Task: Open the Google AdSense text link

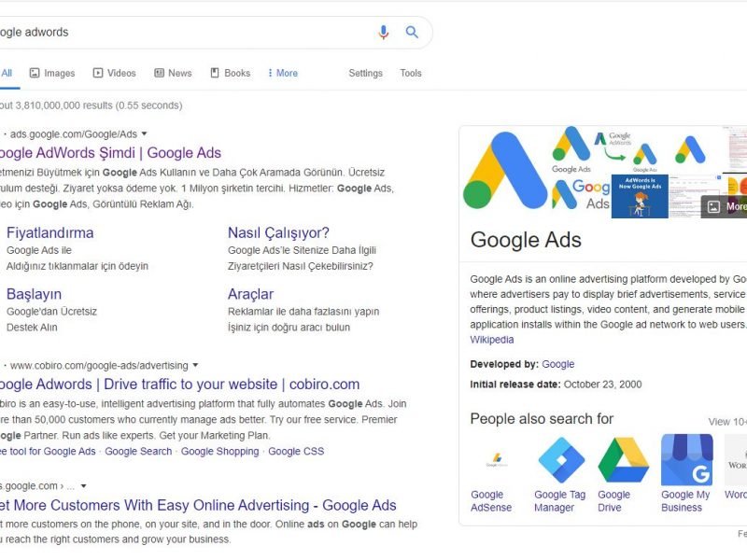Action: [x=491, y=501]
